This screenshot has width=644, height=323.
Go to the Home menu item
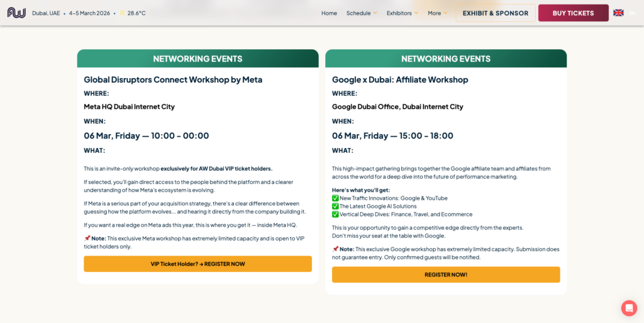pyautogui.click(x=329, y=13)
